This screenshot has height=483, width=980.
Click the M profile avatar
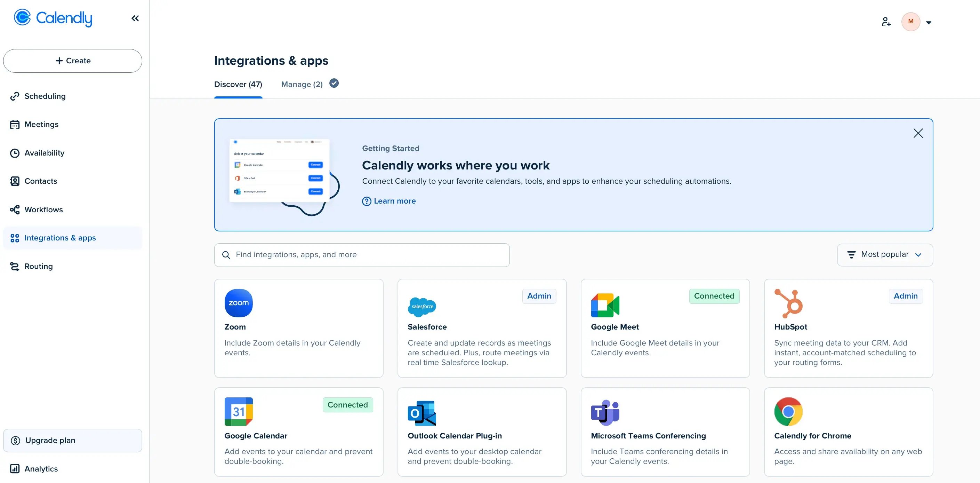[x=911, y=22]
